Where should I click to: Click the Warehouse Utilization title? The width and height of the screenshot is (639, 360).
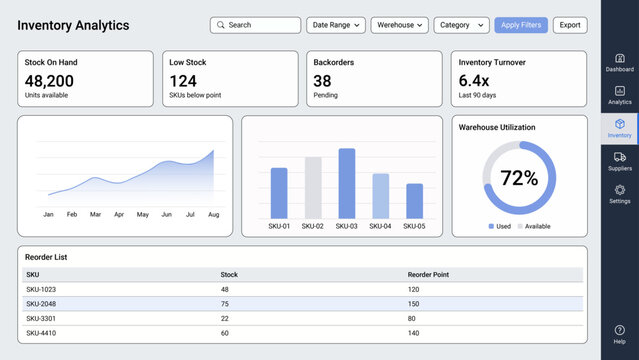click(497, 127)
